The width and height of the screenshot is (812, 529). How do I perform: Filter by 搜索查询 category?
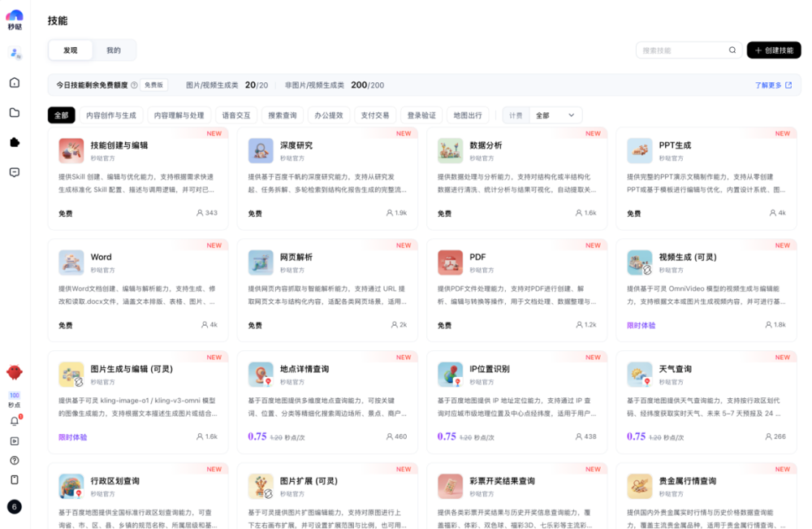283,115
